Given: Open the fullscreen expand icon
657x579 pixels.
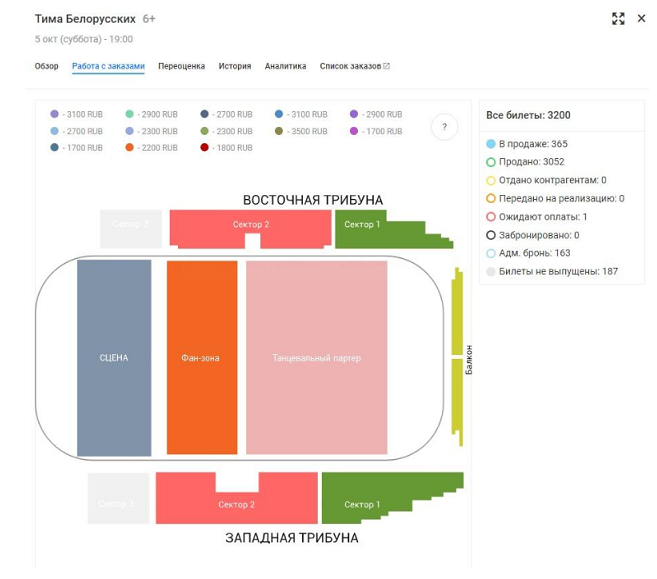Looking at the screenshot, I should [x=618, y=18].
